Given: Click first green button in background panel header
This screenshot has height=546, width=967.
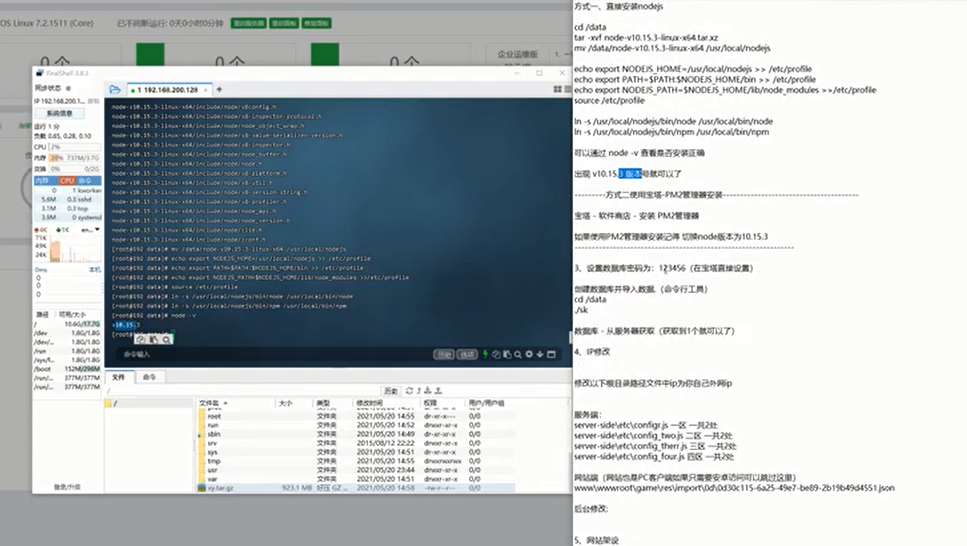Looking at the screenshot, I should (x=249, y=23).
